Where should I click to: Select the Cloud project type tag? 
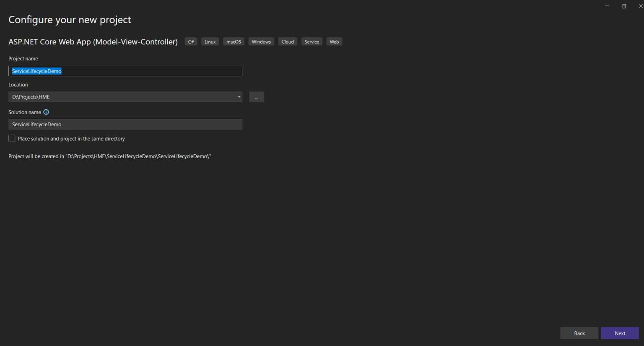click(x=287, y=41)
